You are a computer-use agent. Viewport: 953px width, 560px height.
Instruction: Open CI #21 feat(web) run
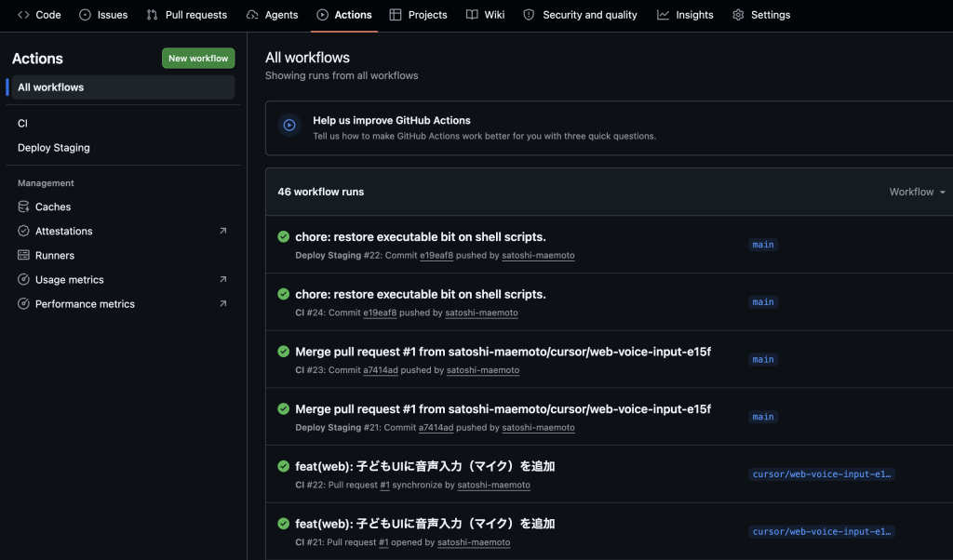pos(424,524)
